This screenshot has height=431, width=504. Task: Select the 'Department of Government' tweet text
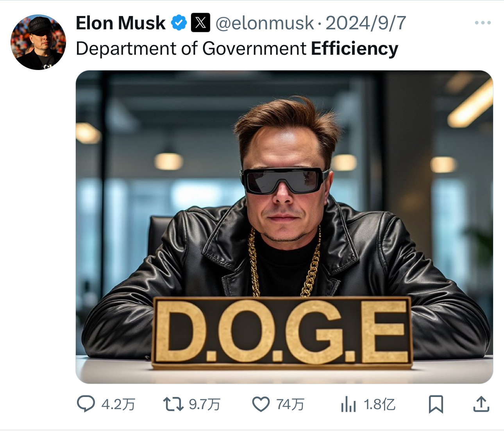pyautogui.click(x=191, y=49)
